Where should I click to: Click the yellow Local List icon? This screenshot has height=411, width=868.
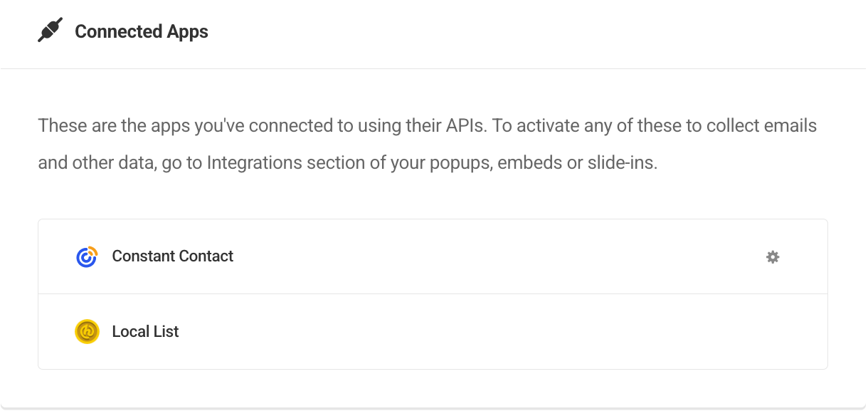click(x=87, y=332)
